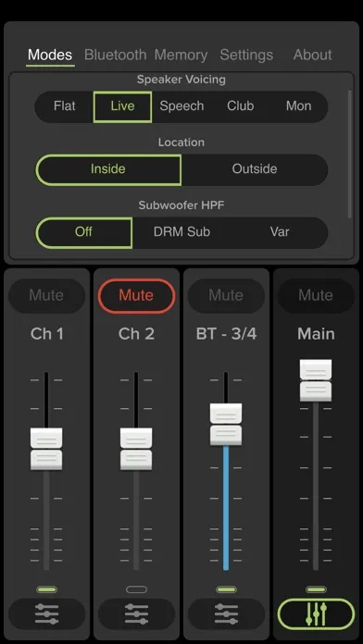This screenshot has height=644, width=363.
Task: Select Live speaker voicing
Action: [122, 106]
